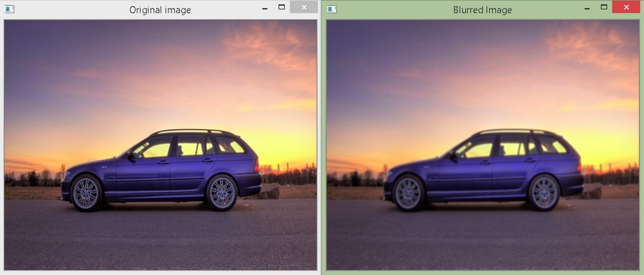Minimize the Original image window

click(x=265, y=8)
